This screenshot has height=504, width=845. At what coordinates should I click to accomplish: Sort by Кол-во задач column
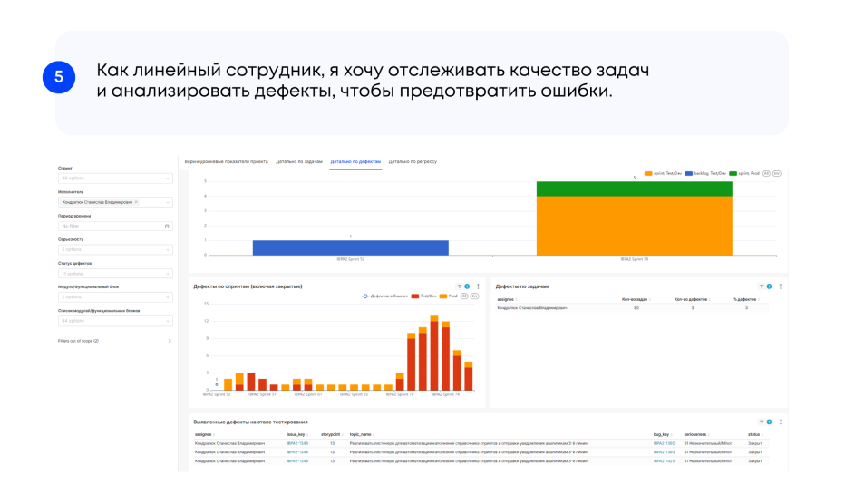click(636, 299)
